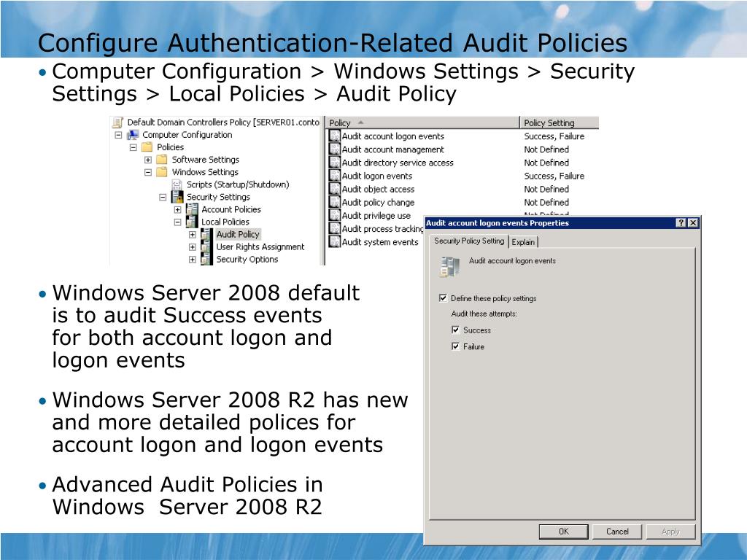Click the Security Settings icon in the tree

pyautogui.click(x=177, y=197)
